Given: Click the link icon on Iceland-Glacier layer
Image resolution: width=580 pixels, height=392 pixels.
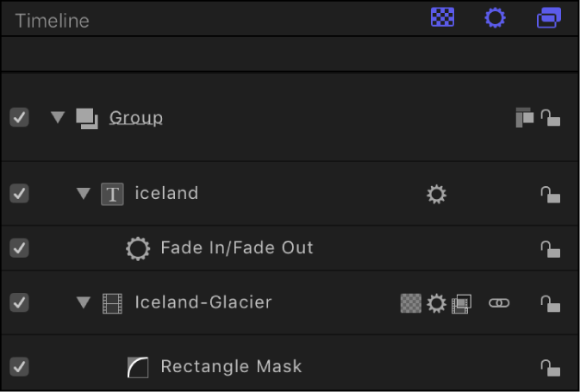Looking at the screenshot, I should [499, 303].
